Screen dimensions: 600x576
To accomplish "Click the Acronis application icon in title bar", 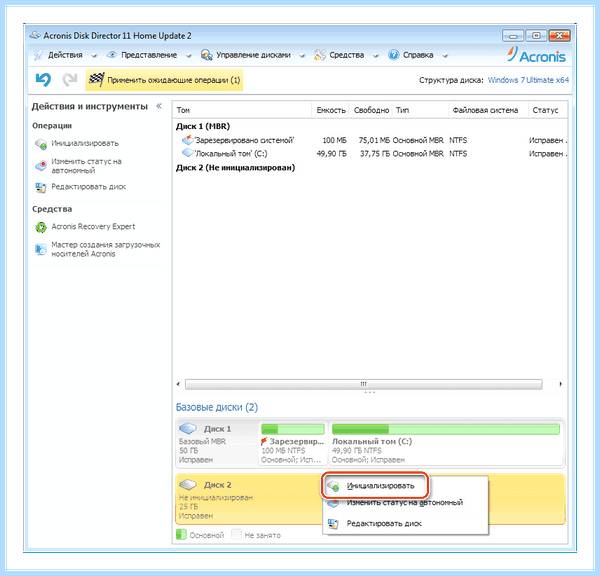I will click(x=35, y=35).
